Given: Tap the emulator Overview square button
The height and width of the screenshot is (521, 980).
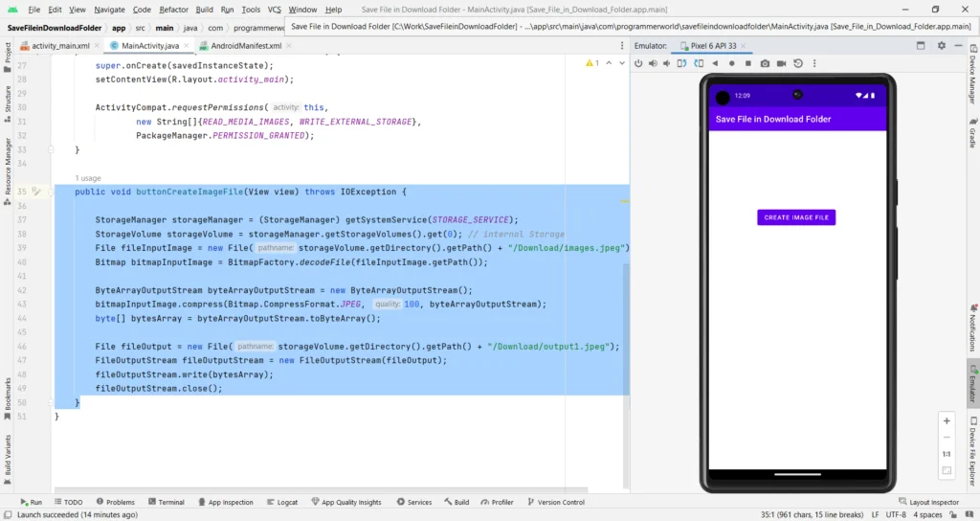Looking at the screenshot, I should click(748, 63).
